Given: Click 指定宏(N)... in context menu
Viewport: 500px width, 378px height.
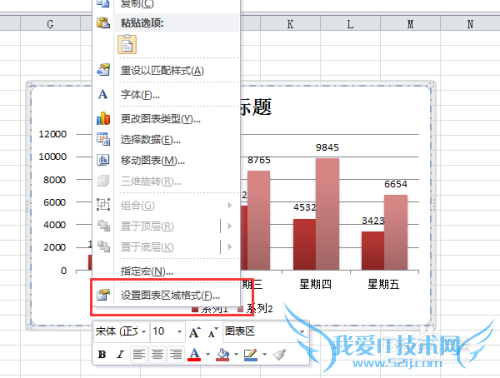Looking at the screenshot, I should (147, 271).
